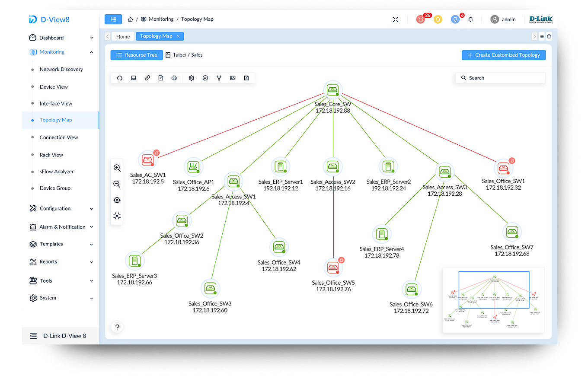Click the Create Customized Topology button
This screenshot has height=376, width=588.
tap(503, 55)
